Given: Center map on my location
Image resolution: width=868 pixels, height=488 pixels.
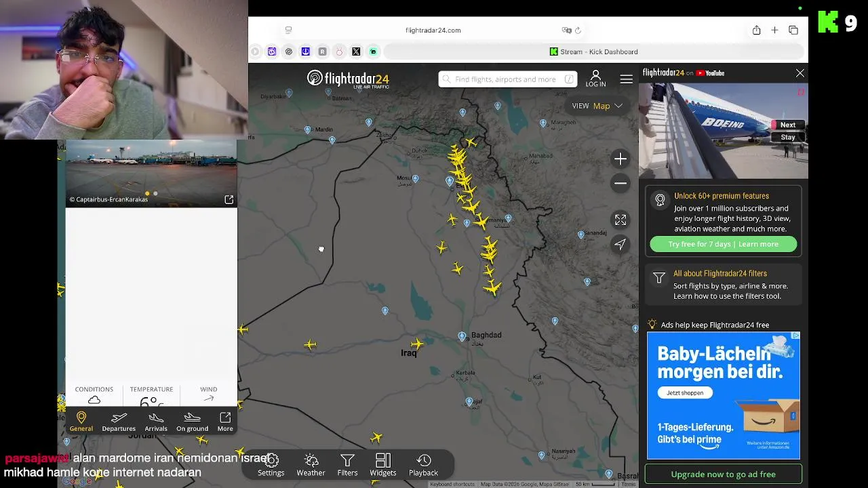Looking at the screenshot, I should point(620,245).
